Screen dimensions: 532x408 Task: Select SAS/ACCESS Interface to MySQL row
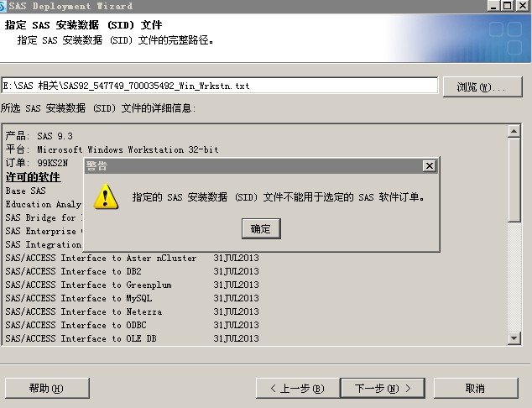pyautogui.click(x=133, y=298)
